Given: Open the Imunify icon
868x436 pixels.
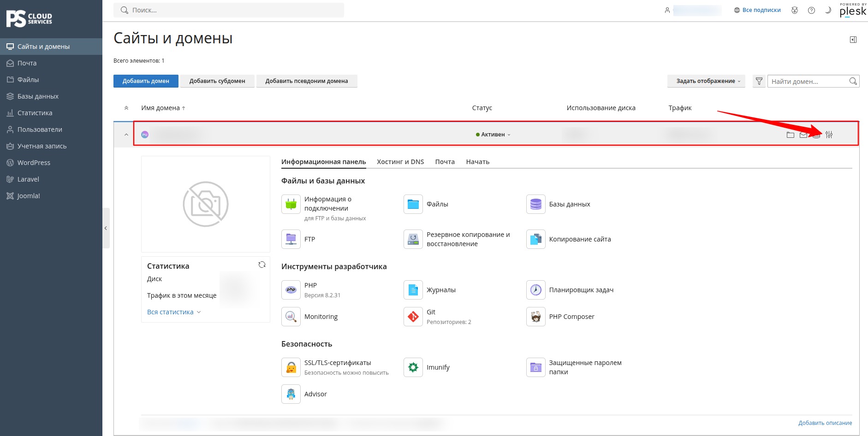Looking at the screenshot, I should (413, 367).
